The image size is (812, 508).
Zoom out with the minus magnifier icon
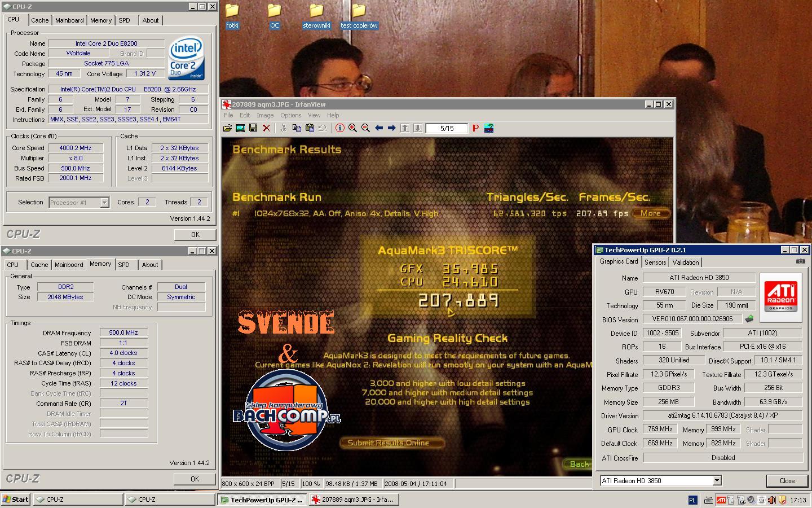click(x=365, y=128)
